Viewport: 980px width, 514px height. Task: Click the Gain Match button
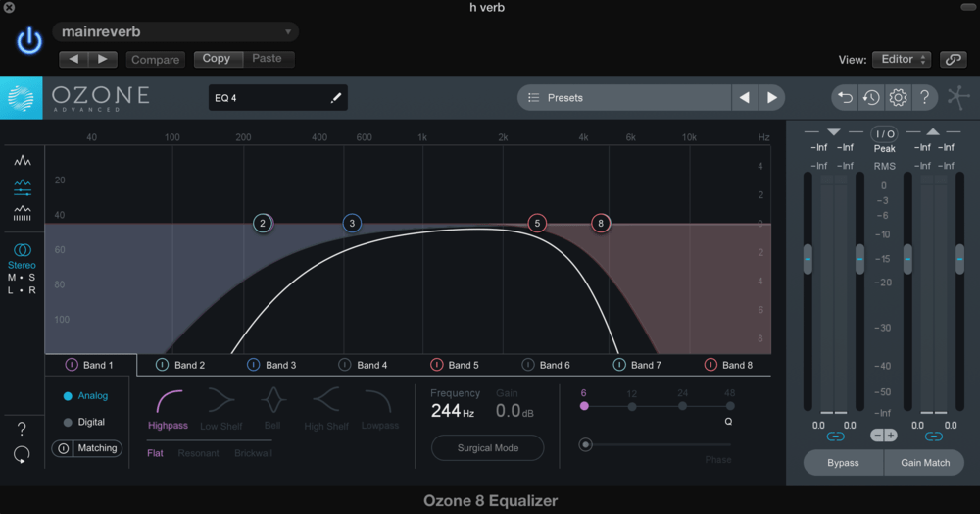coord(925,463)
